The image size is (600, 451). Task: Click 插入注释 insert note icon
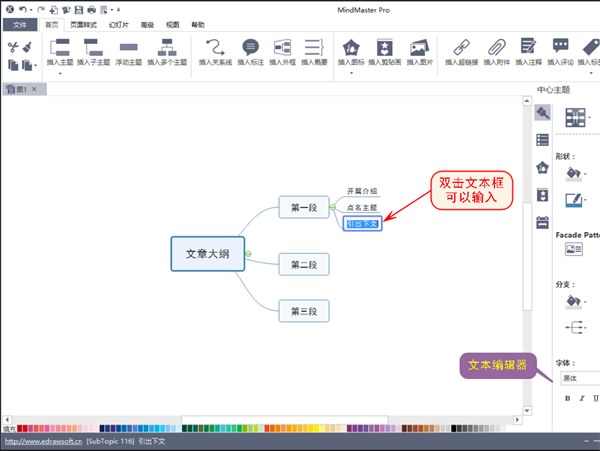click(x=528, y=47)
